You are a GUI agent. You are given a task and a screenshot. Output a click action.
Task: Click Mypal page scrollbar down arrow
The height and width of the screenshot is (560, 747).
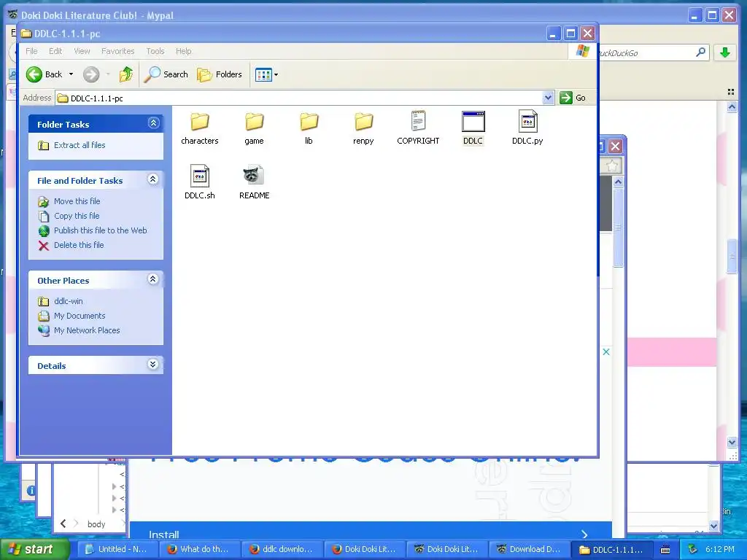(x=732, y=442)
